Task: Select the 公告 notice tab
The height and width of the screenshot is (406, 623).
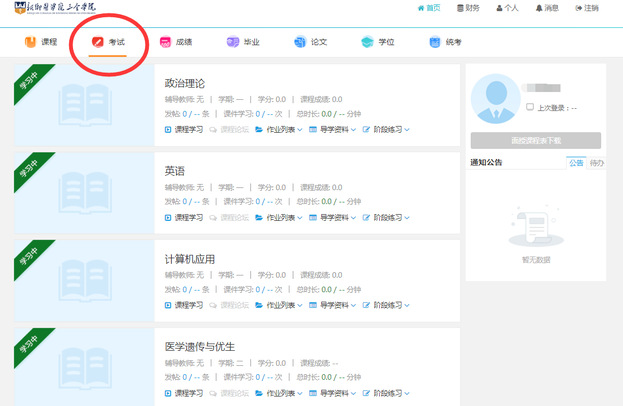Action: point(576,162)
